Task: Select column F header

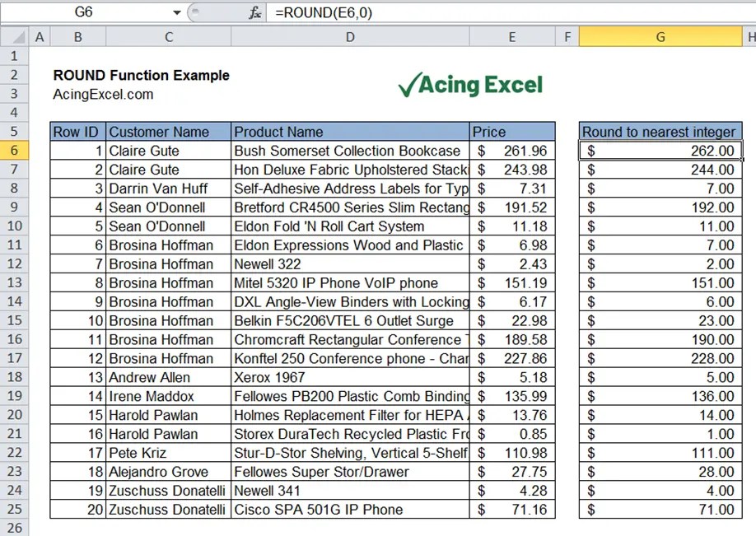Action: [567, 37]
